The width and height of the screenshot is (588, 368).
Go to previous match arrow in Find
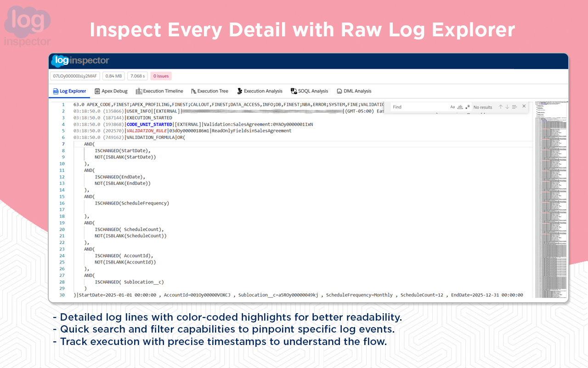(x=501, y=107)
